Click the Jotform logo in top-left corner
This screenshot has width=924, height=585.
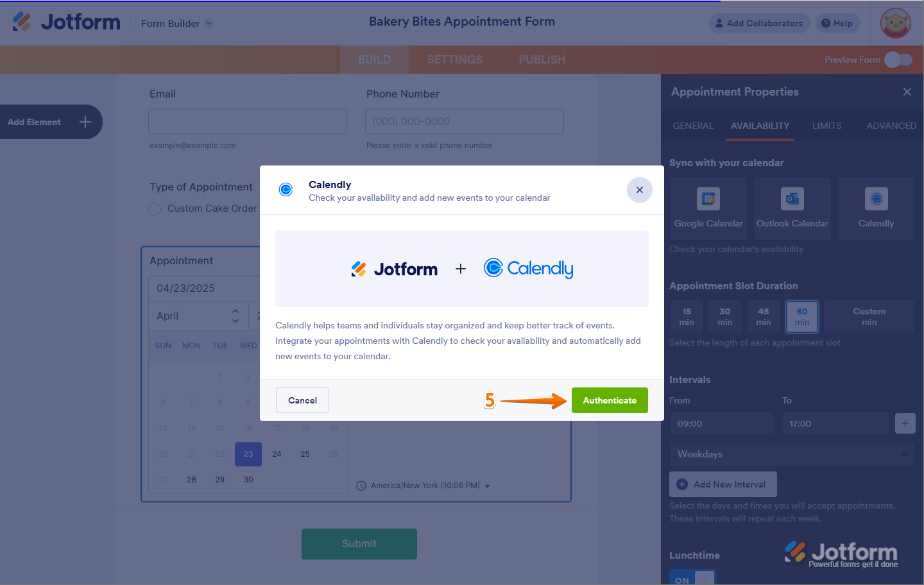66,22
